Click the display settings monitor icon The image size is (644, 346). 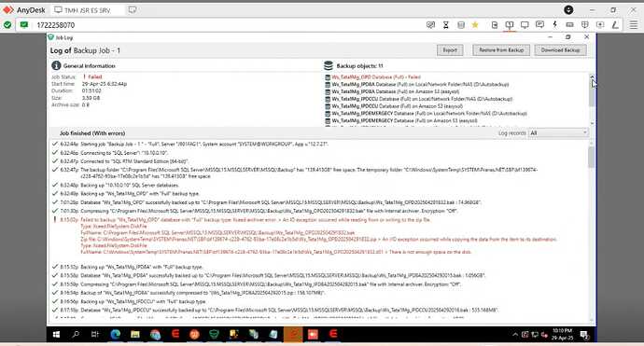(x=525, y=25)
